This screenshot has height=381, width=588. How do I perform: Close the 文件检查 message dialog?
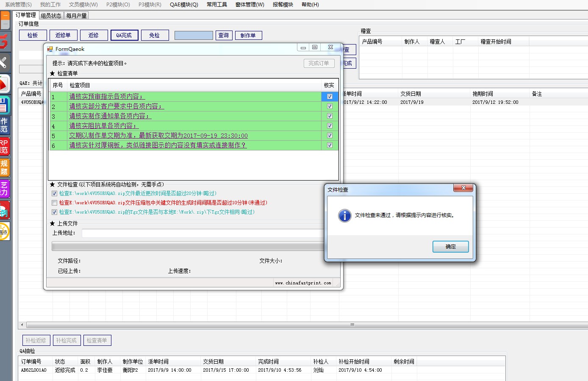pyautogui.click(x=463, y=188)
